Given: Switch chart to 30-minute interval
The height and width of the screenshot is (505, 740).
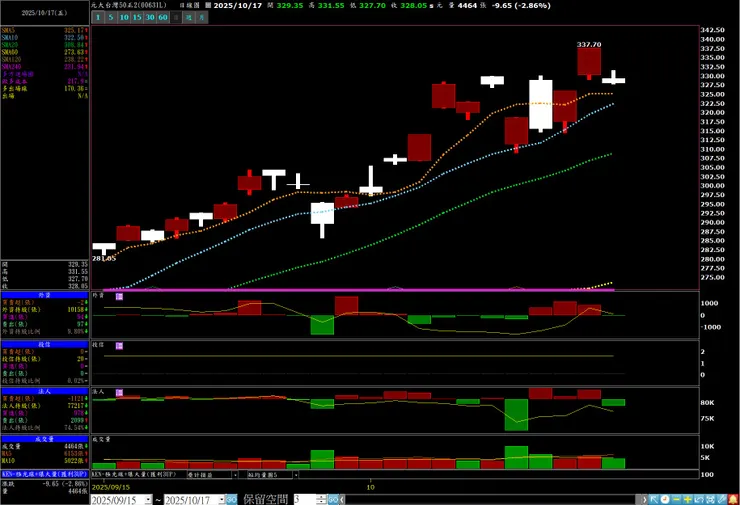Looking at the screenshot, I should [150, 17].
